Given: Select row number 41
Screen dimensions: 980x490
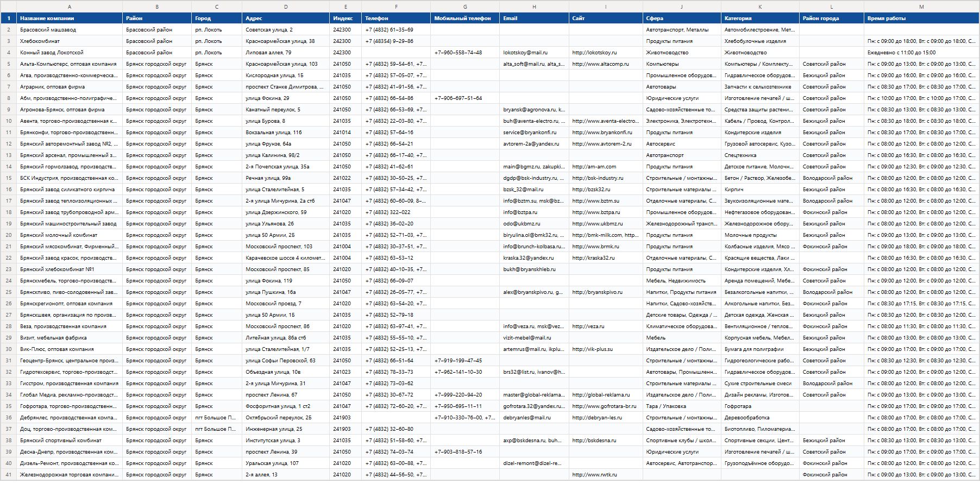Looking at the screenshot, I should pos(8,475).
